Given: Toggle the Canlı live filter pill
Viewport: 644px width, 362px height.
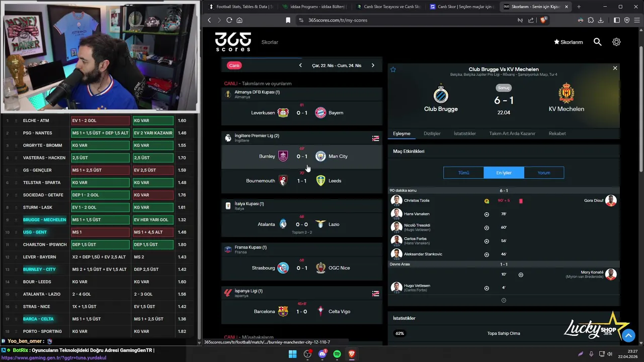Looking at the screenshot, I should click(234, 65).
